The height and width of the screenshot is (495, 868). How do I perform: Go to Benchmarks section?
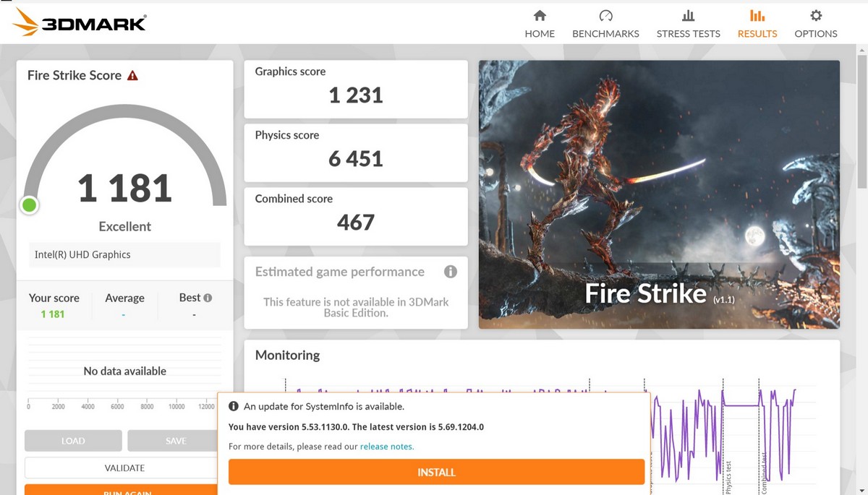[x=605, y=24]
